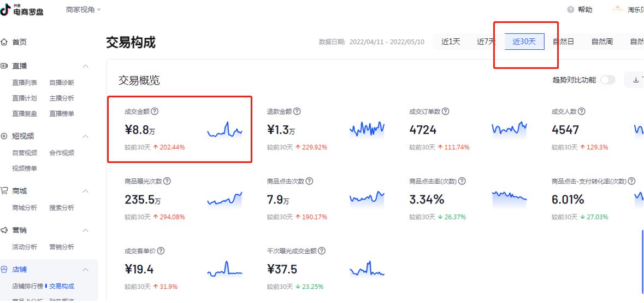This screenshot has width=644, height=303.
Task: Switch to 自然周 date range tab
Action: point(602,42)
